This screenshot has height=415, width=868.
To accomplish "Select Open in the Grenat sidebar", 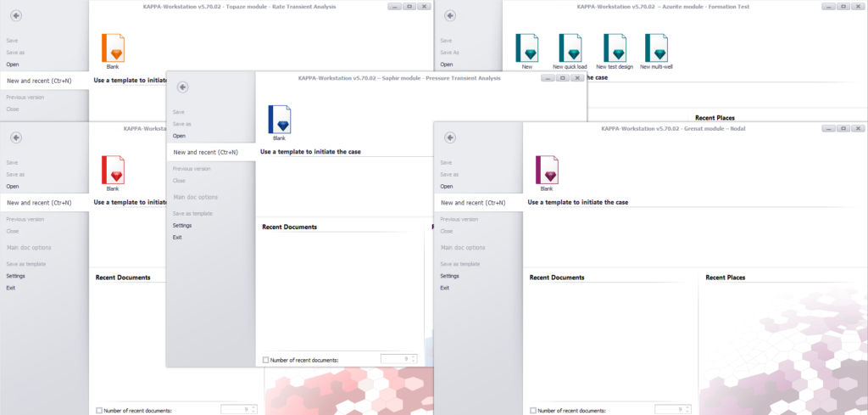I will pyautogui.click(x=446, y=186).
